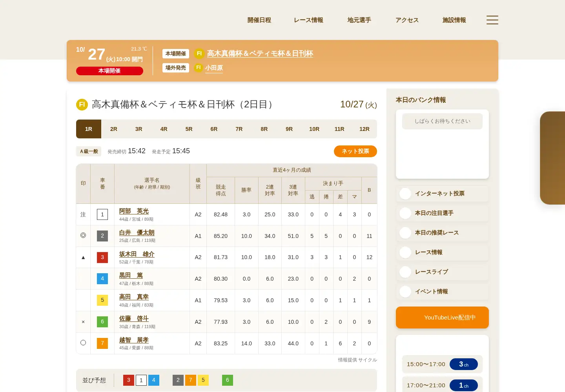Open racer 白井 優太朗 profile link

(x=137, y=232)
